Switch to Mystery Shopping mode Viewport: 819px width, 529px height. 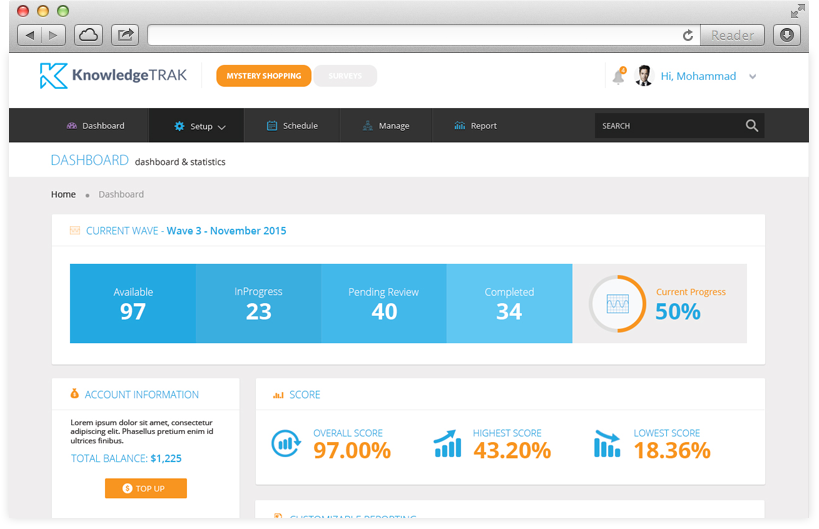264,76
